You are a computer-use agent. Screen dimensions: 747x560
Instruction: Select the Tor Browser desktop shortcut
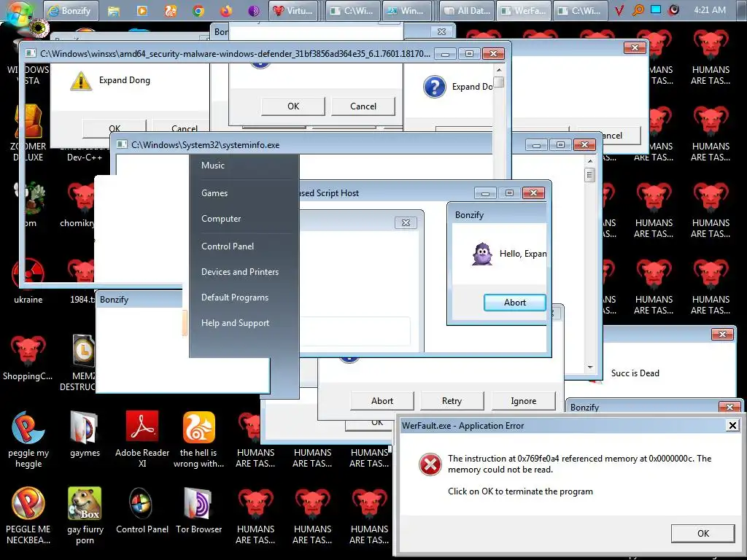(198, 510)
